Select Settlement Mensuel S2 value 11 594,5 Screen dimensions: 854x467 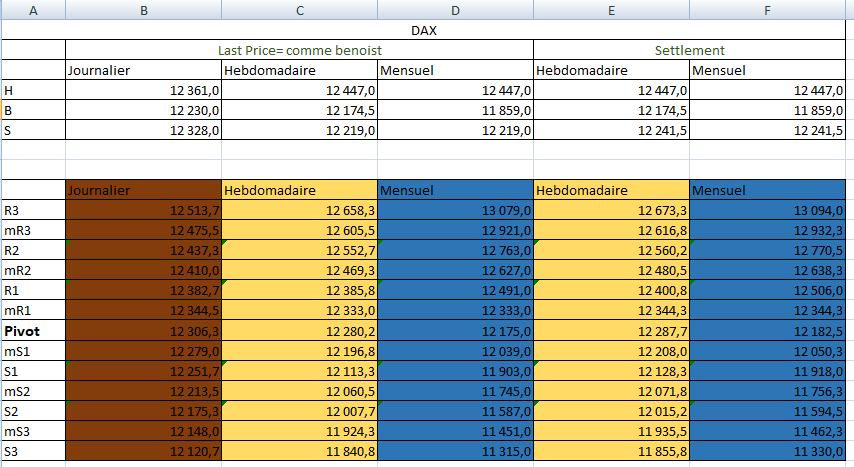click(x=767, y=411)
